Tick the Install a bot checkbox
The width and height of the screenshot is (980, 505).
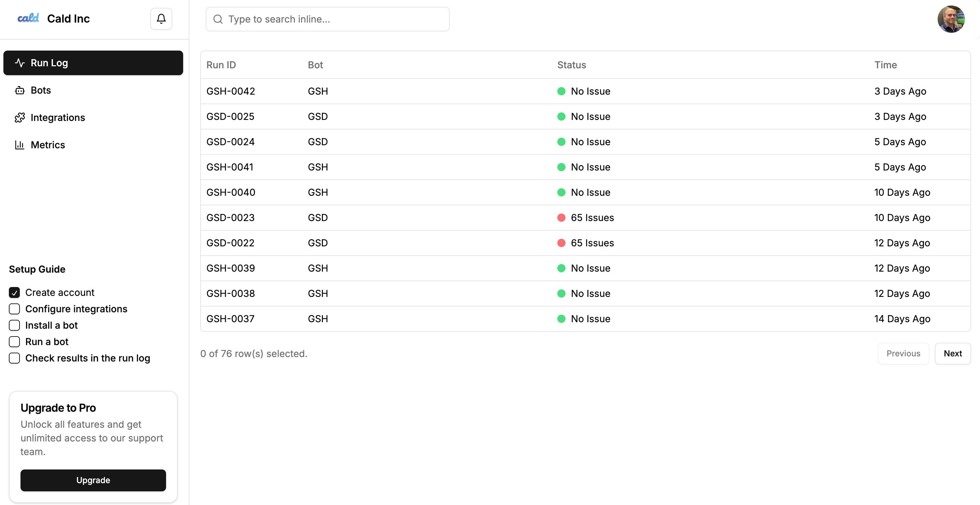pos(14,325)
